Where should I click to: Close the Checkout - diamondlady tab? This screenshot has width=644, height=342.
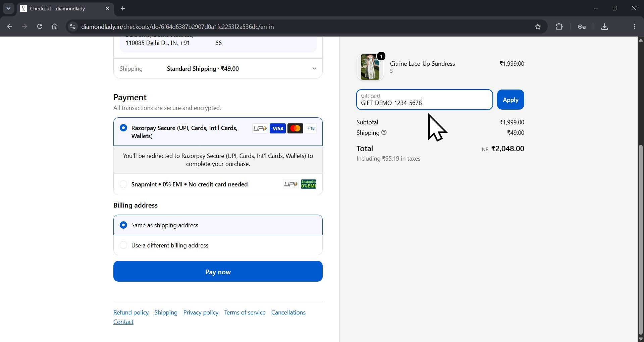tap(107, 8)
